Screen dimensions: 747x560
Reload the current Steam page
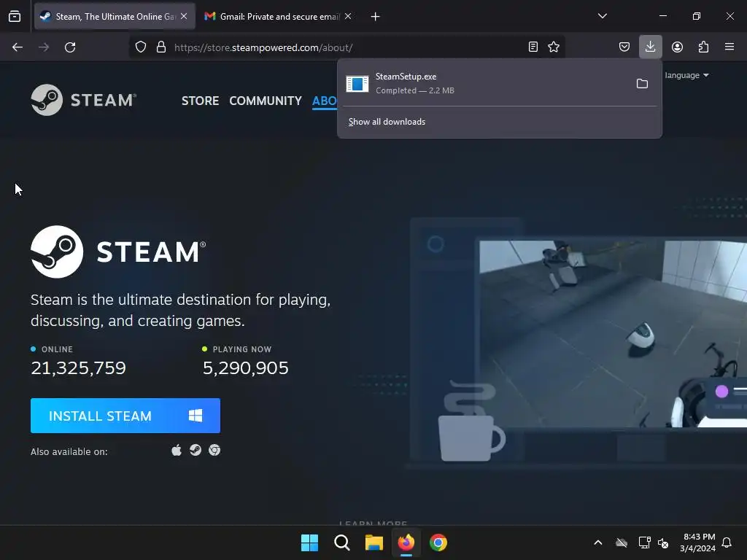70,47
